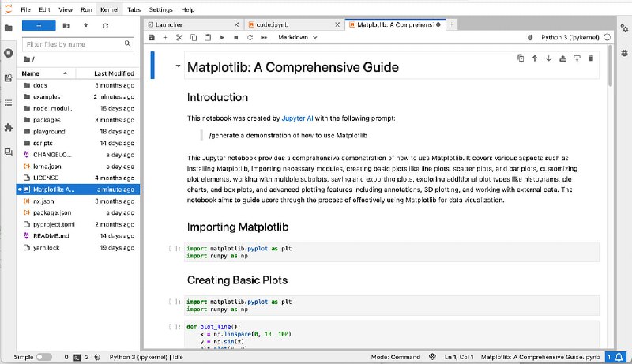This screenshot has height=364, width=632.
Task: Refresh the file browser list
Action: (x=105, y=26)
